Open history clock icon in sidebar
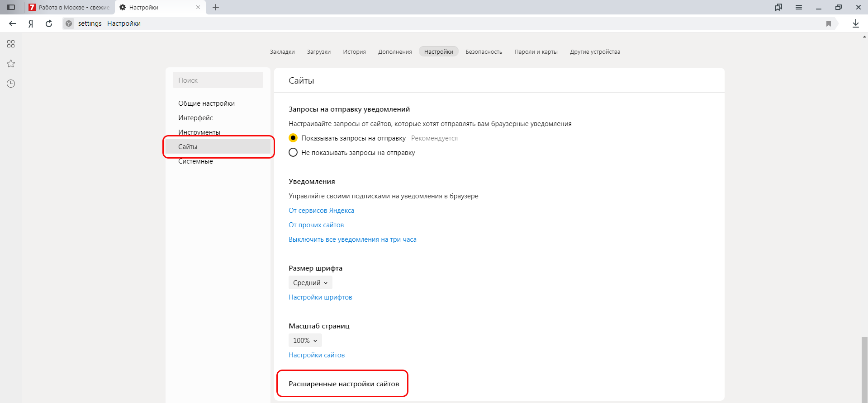This screenshot has height=403, width=868. pos(11,84)
